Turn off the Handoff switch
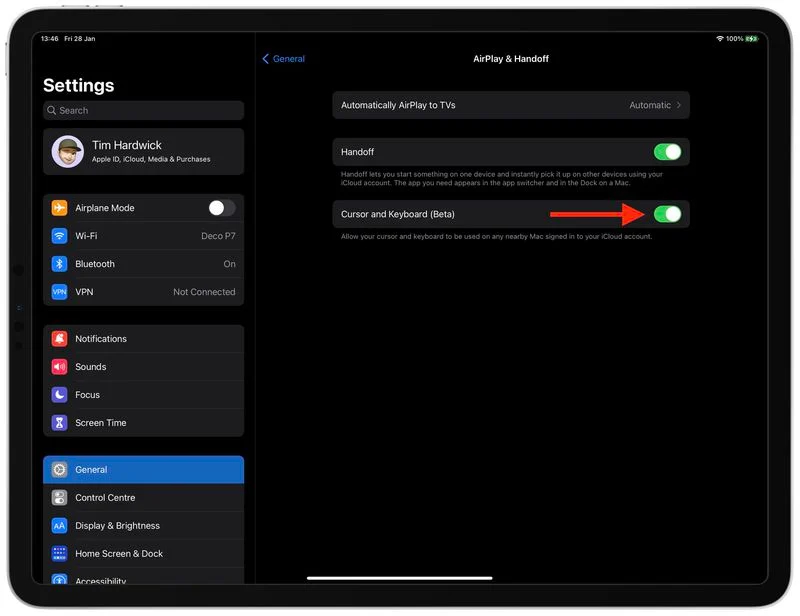The height and width of the screenshot is (616, 800). click(667, 152)
